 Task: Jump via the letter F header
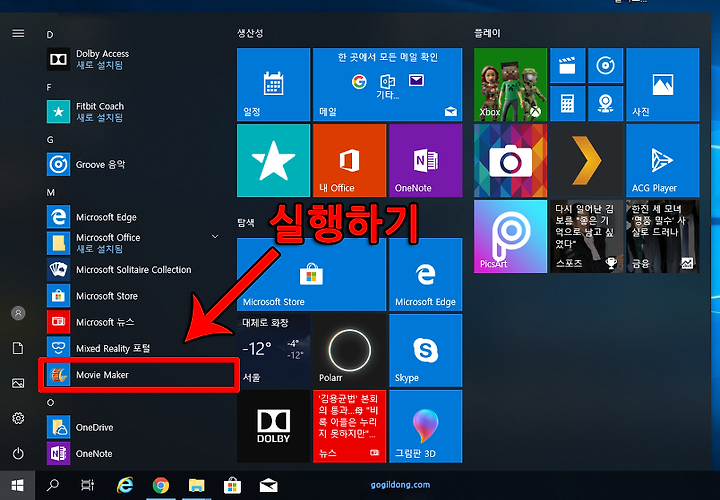point(49,87)
